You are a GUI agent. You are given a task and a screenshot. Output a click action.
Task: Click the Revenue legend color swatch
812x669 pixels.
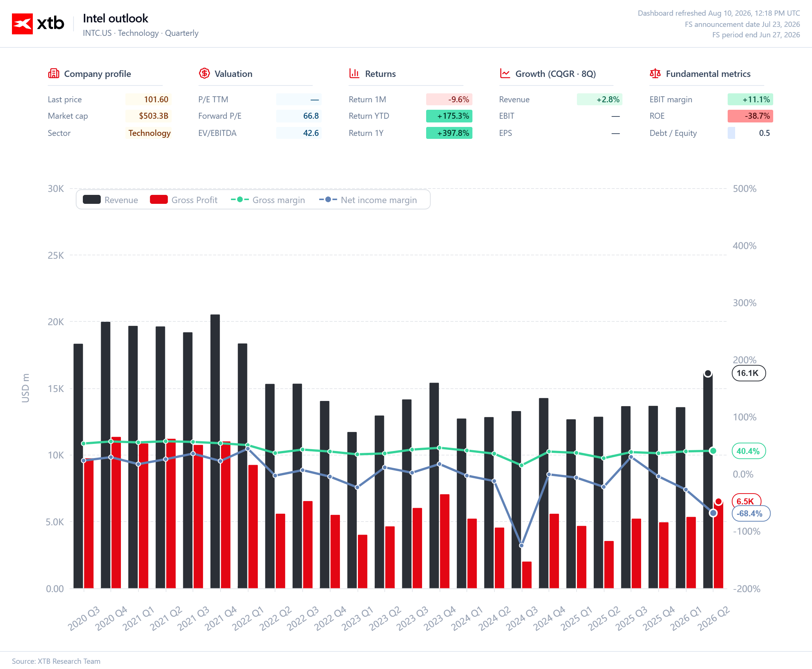pyautogui.click(x=92, y=200)
